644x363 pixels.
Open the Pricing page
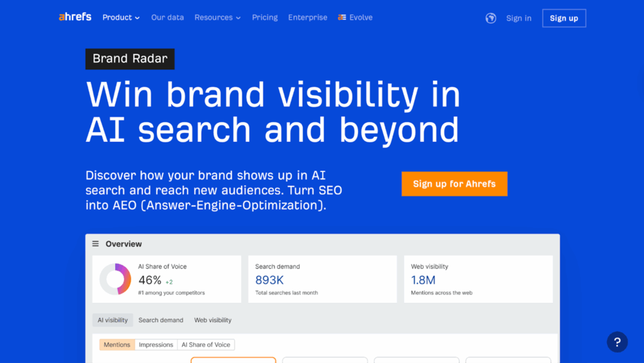pyautogui.click(x=265, y=17)
